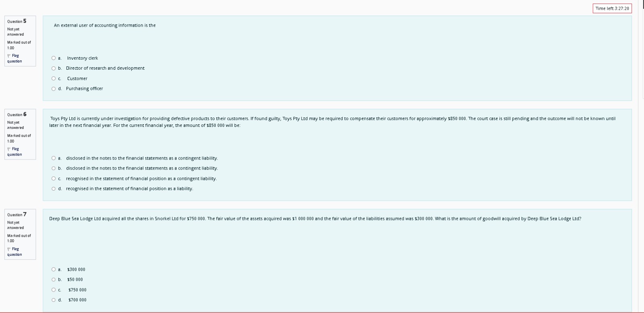Pick Purchasing officer radio option
Screen dimensions: 644x313
tap(54, 89)
